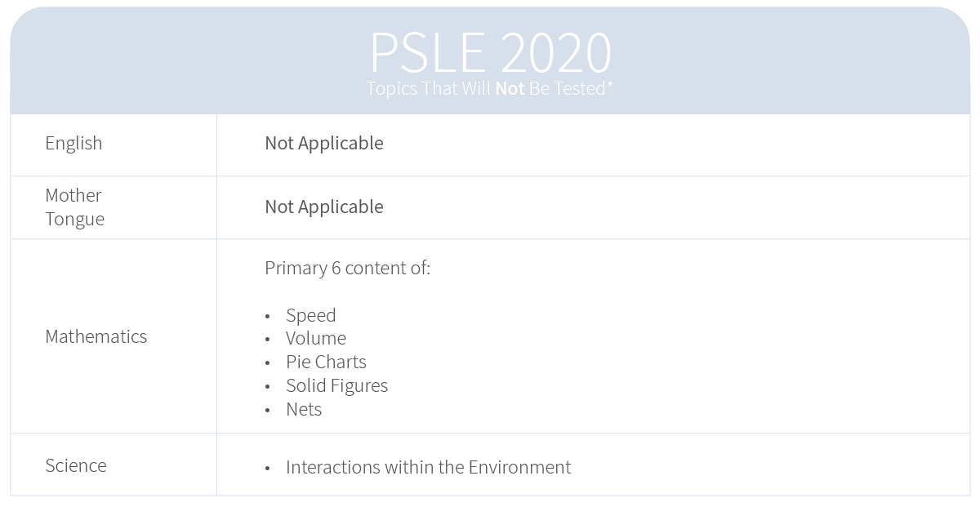This screenshot has height=507, width=980.
Task: Click the Mathematics subject label
Action: 96,336
